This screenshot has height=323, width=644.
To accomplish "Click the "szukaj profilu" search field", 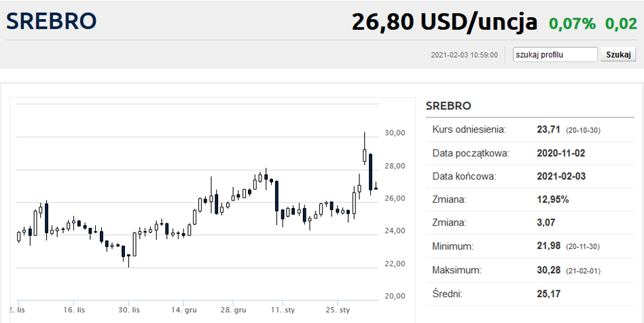I will [555, 54].
